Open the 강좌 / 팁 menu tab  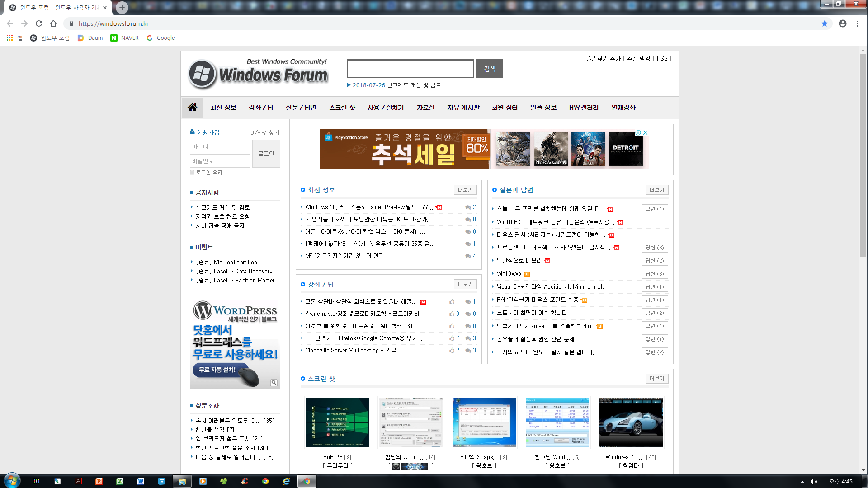[x=261, y=108]
